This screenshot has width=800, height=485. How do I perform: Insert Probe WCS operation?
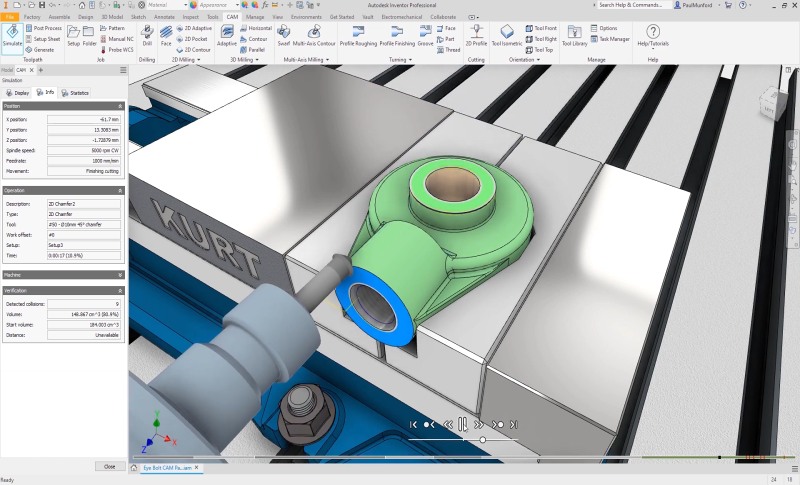pyautogui.click(x=116, y=49)
